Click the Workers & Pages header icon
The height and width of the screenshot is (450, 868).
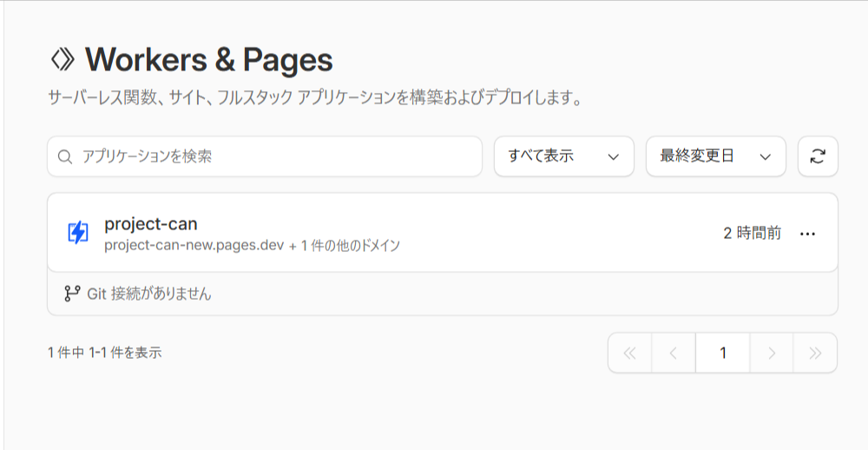point(63,60)
